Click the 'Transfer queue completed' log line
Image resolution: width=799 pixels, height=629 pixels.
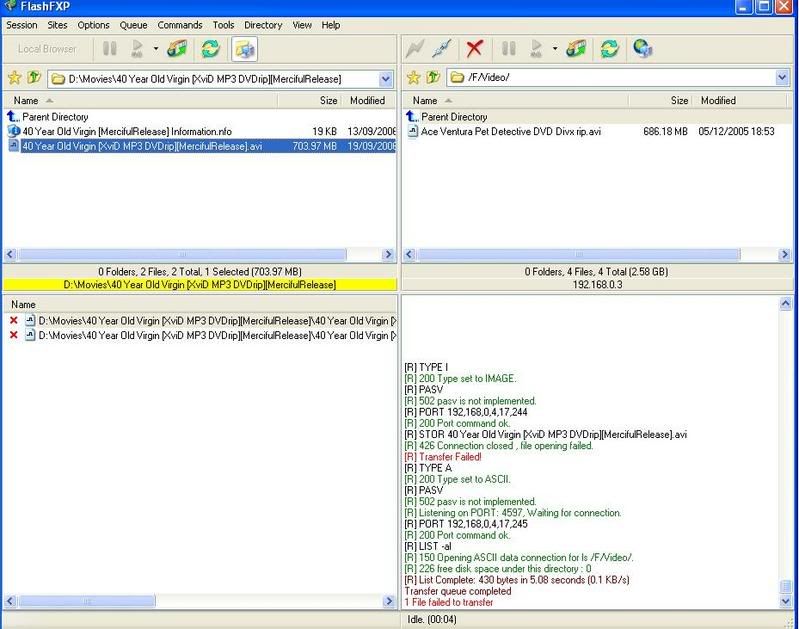point(458,591)
